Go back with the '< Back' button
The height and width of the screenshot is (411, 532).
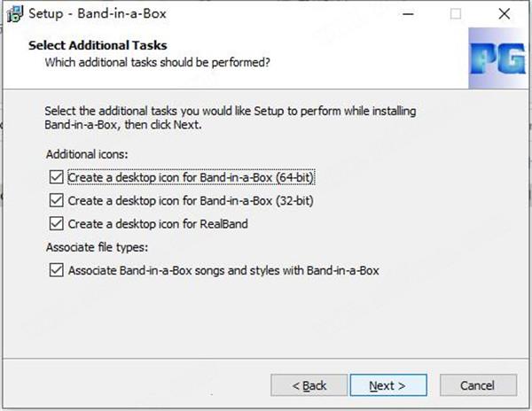click(309, 385)
